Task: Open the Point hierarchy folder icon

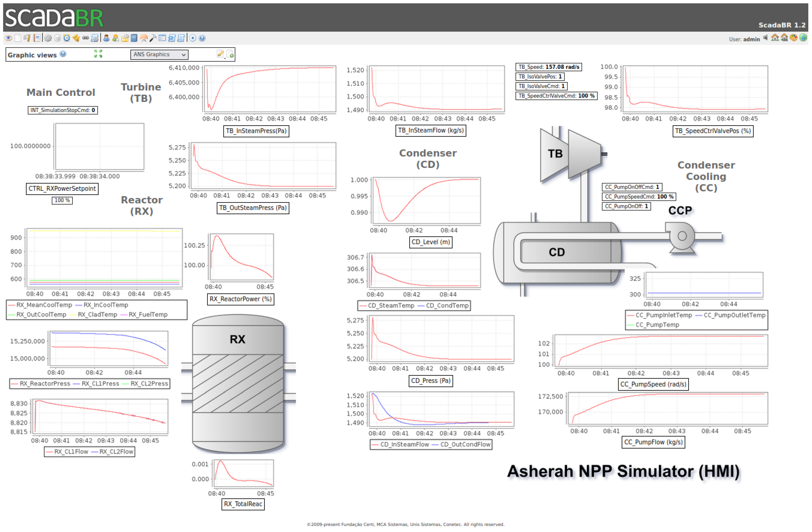Action: point(125,38)
